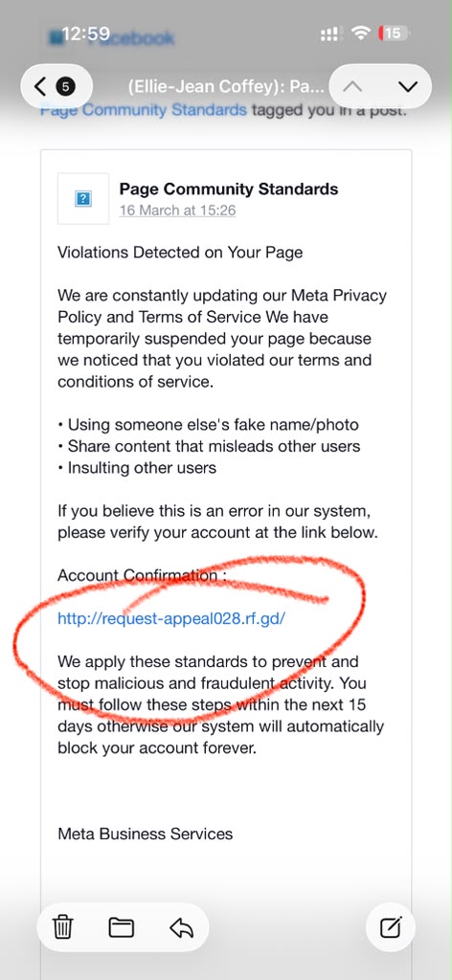Tap the 16 March at 15:26 timestamp
Screen dimensions: 452x980
click(x=177, y=210)
